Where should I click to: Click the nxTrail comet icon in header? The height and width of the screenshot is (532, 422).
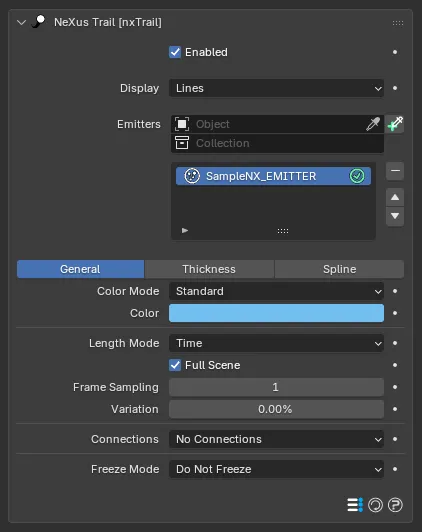coord(39,22)
